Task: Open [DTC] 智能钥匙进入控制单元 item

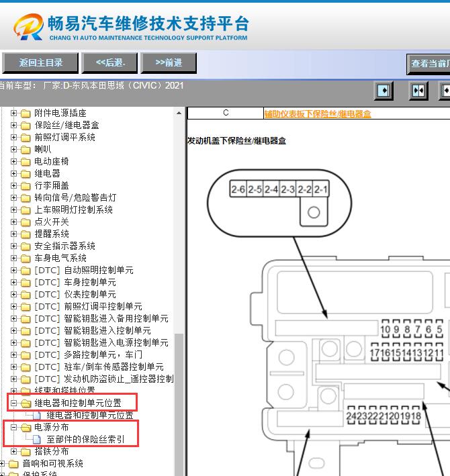Action: coord(93,330)
